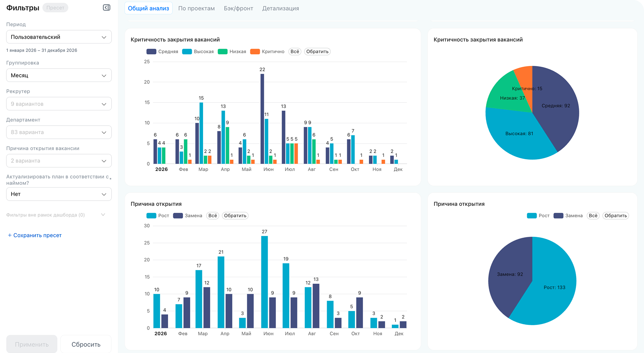Viewport: 644px width, 353px height.
Task: Collapse the Фильтры sidebar panel
Action: coord(106,7)
